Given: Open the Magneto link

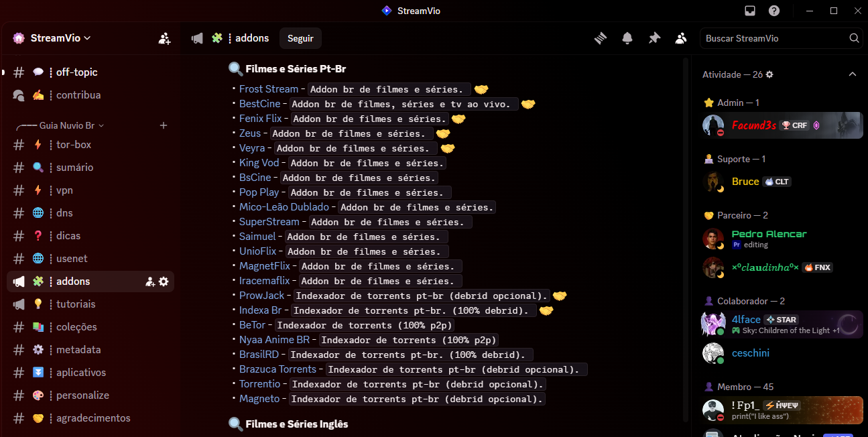Looking at the screenshot, I should [x=259, y=399].
